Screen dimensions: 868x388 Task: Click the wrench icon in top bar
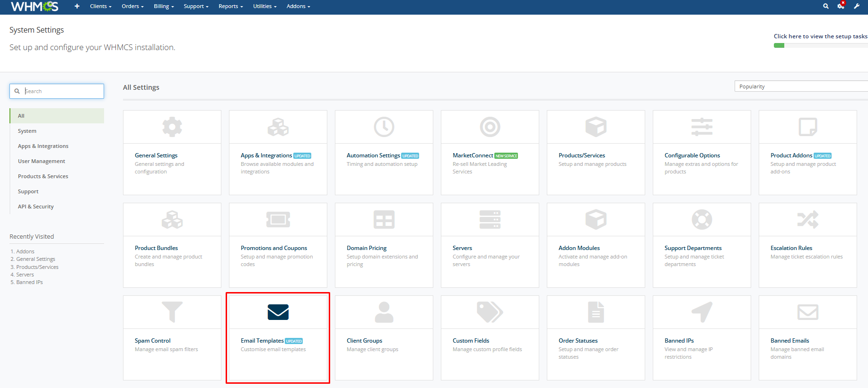click(857, 6)
